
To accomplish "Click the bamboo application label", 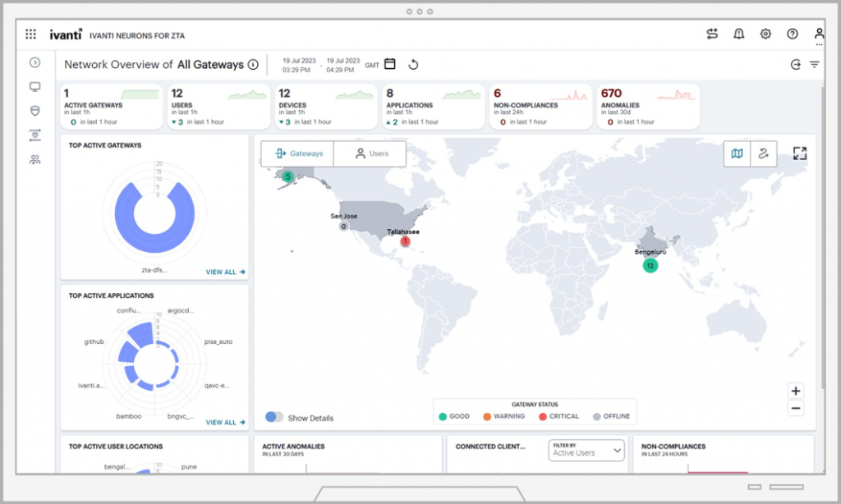I will (x=129, y=416).
